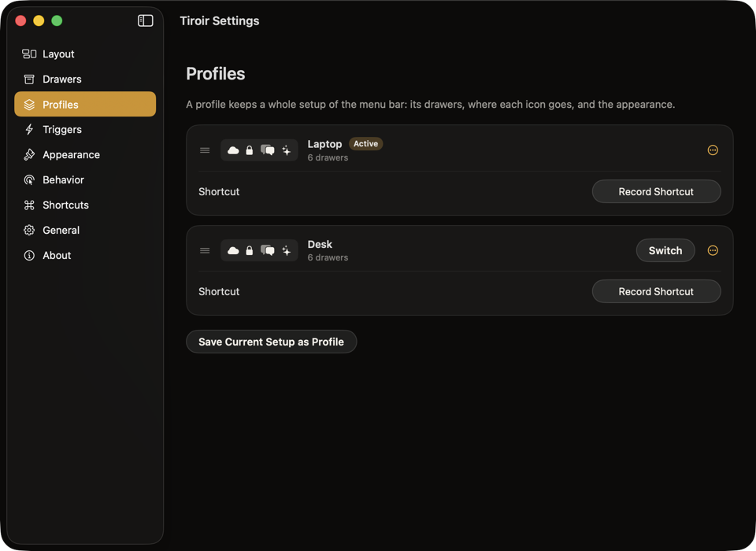756x551 pixels.
Task: Minimize the window with the yellow button
Action: coord(39,20)
